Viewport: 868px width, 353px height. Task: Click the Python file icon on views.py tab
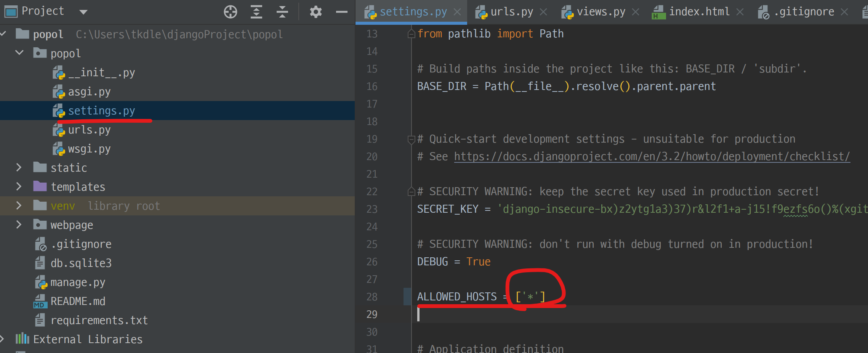click(567, 12)
